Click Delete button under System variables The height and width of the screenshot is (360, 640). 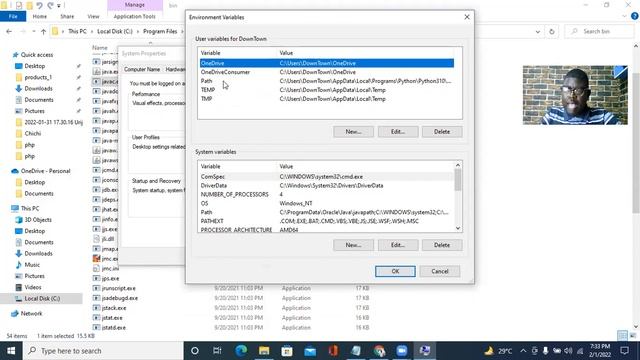point(442,245)
